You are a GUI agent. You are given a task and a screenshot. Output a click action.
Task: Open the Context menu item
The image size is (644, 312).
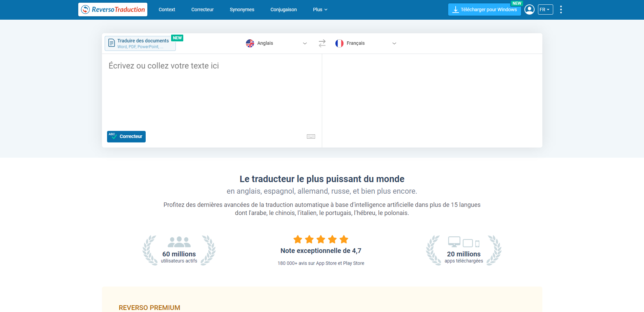167,9
